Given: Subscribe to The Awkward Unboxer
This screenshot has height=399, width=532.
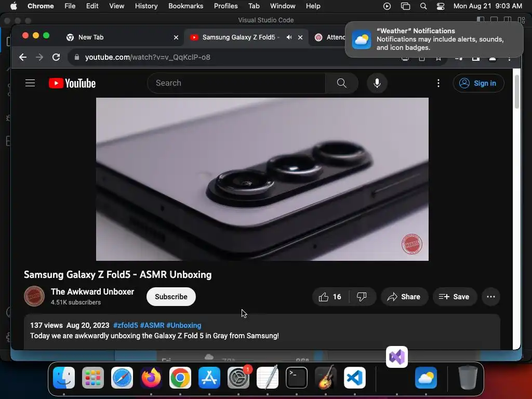Looking at the screenshot, I should tap(171, 297).
